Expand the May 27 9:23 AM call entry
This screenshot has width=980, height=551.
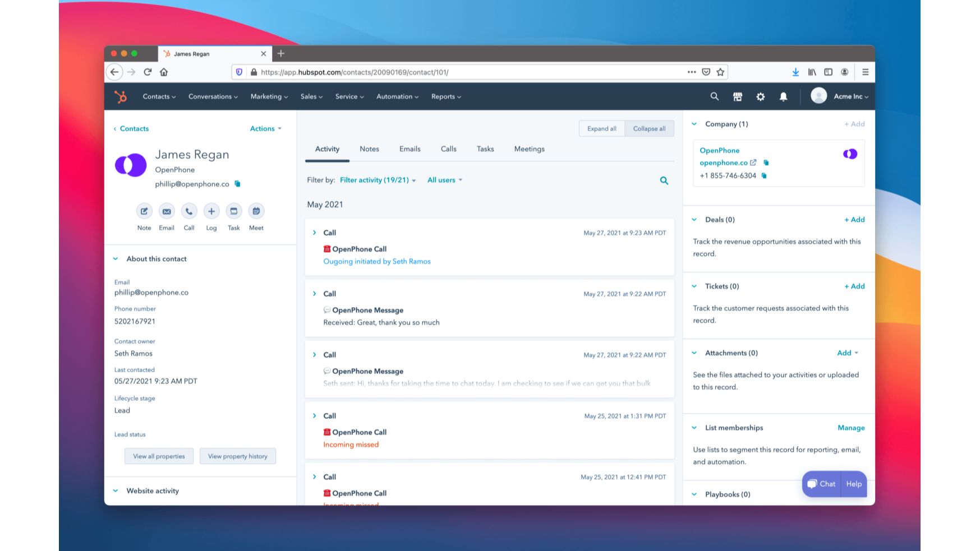(315, 233)
